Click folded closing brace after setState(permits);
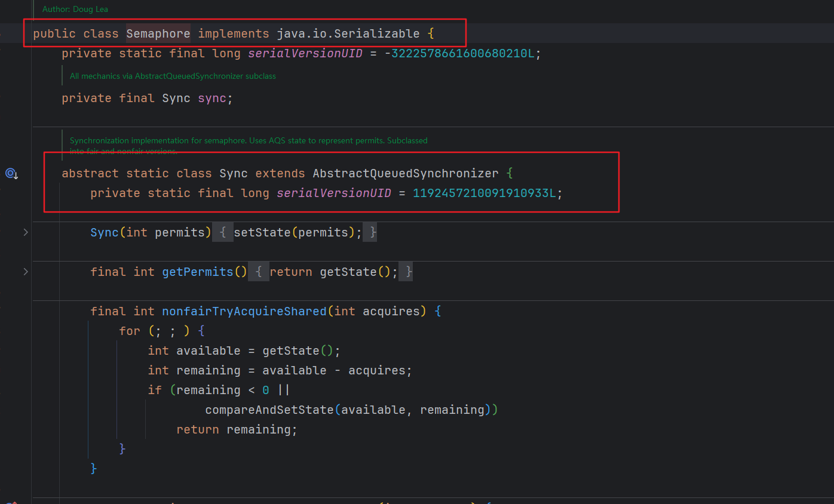Viewport: 834px width, 504px height. [x=373, y=232]
